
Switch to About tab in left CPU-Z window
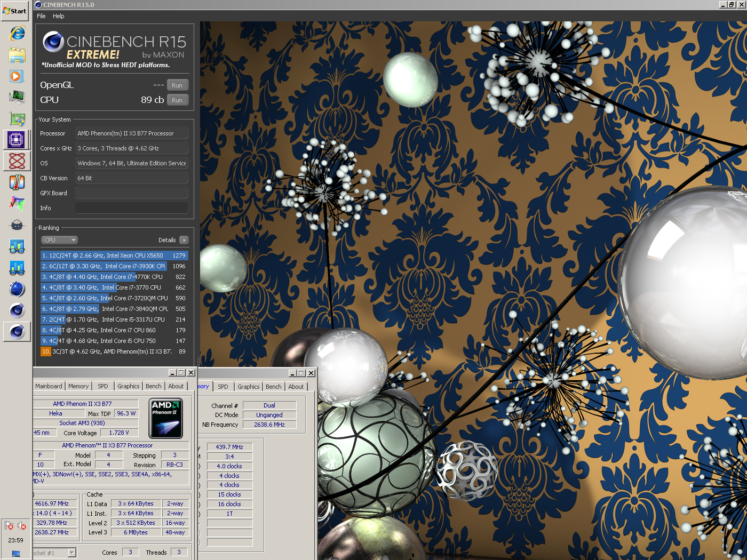176,386
